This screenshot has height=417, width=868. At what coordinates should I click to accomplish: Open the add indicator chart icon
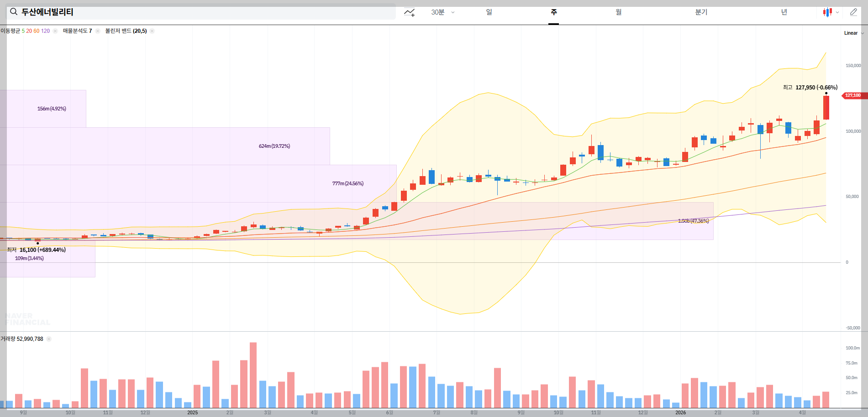pos(410,12)
